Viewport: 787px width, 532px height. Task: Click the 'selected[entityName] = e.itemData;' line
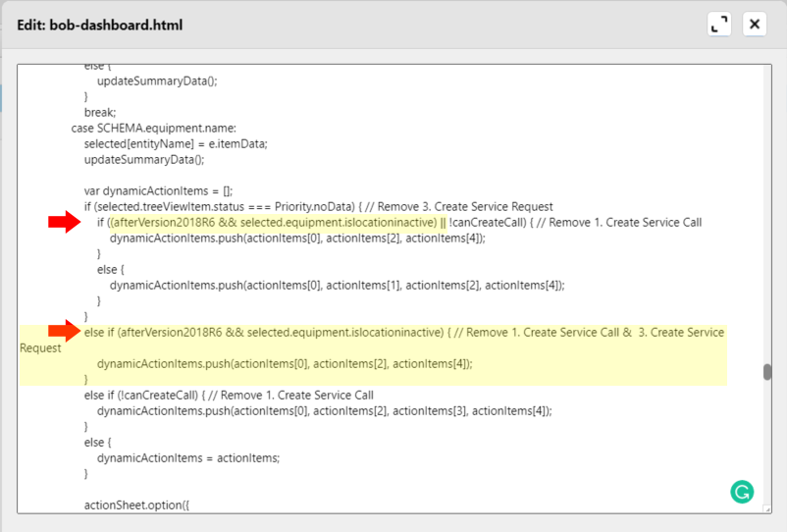[x=176, y=143]
